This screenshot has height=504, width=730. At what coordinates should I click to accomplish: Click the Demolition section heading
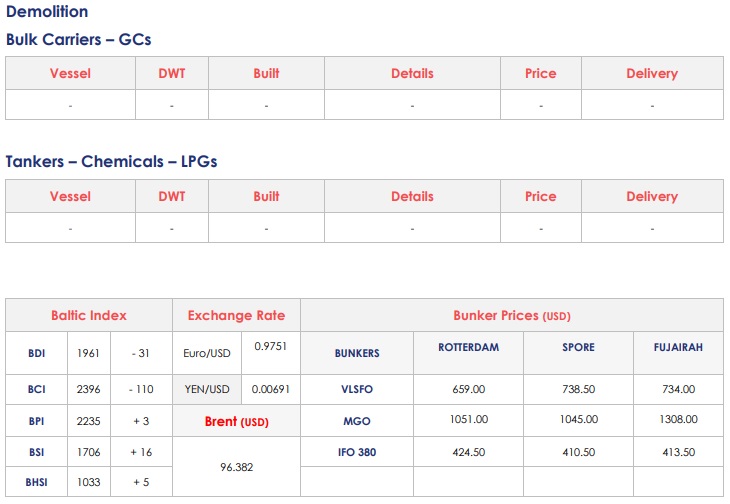coord(47,12)
